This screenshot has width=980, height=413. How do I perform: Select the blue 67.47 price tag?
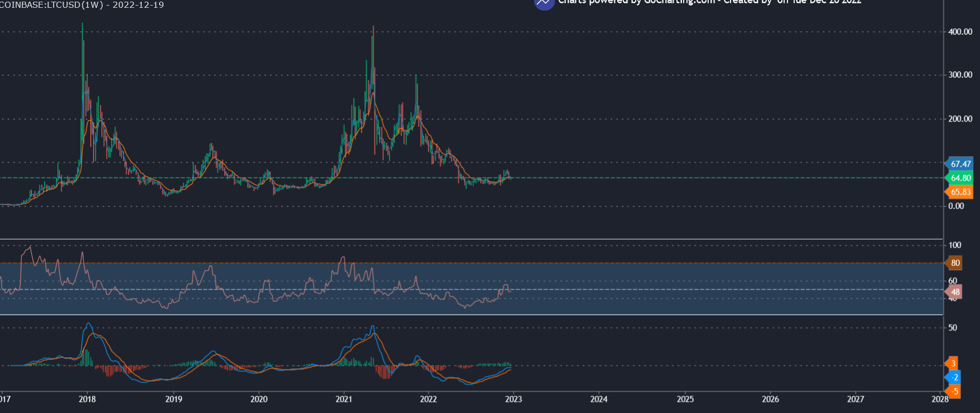pyautogui.click(x=959, y=164)
